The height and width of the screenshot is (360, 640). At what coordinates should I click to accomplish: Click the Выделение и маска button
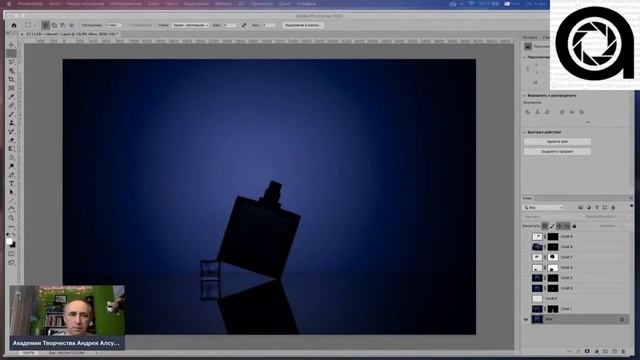303,25
